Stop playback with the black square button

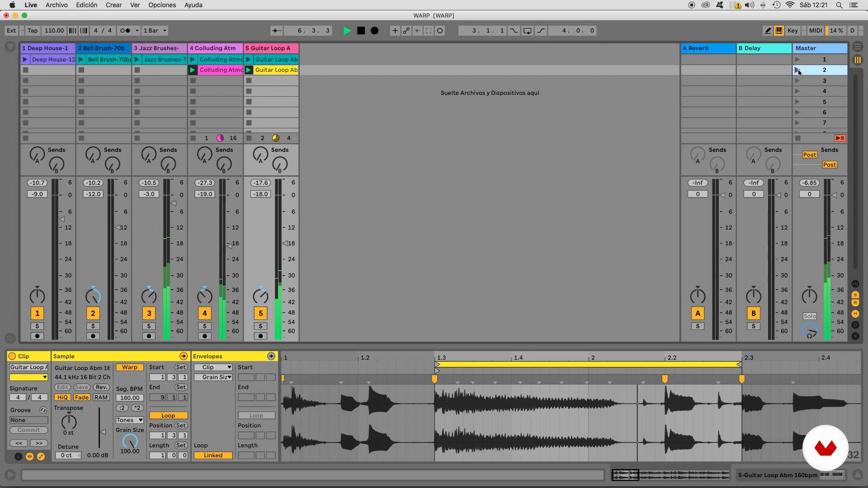click(x=361, y=31)
